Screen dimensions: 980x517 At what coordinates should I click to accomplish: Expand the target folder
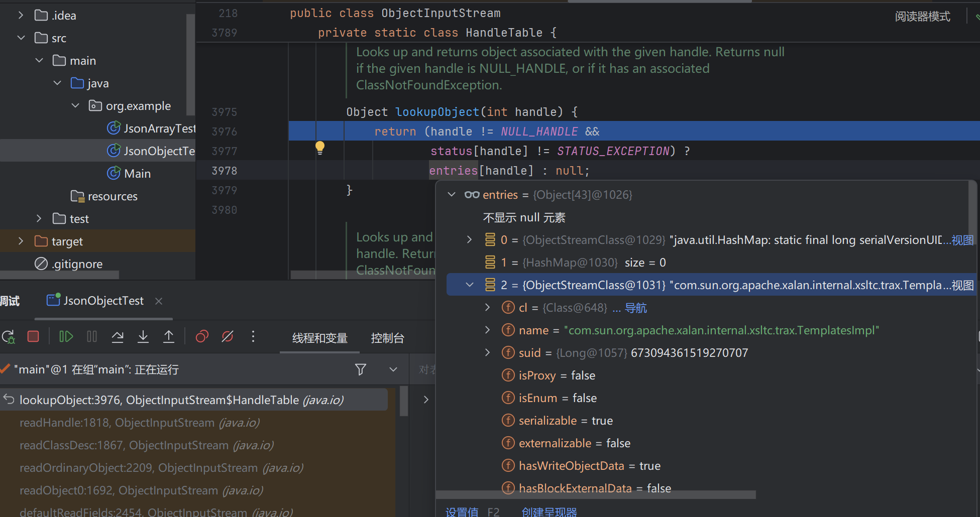pos(21,241)
